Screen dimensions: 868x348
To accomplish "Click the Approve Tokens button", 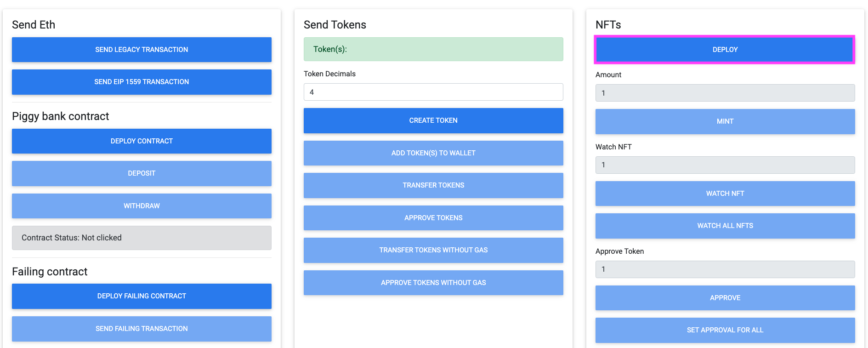I will pyautogui.click(x=433, y=218).
